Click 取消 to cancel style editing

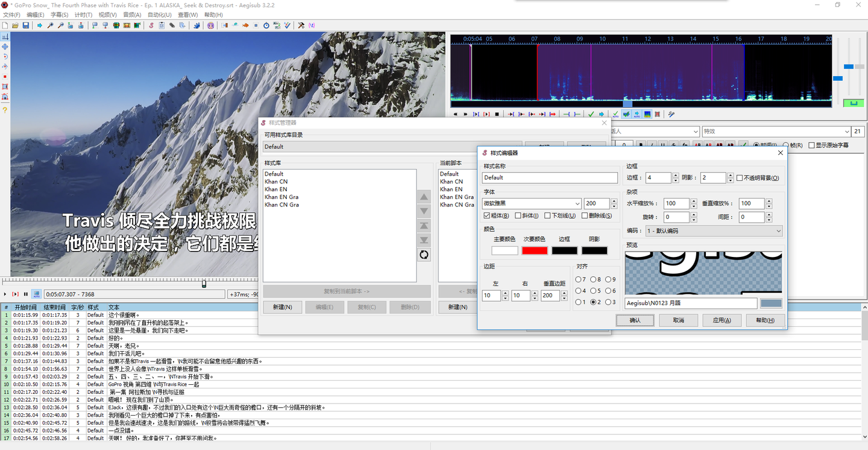[x=678, y=320]
